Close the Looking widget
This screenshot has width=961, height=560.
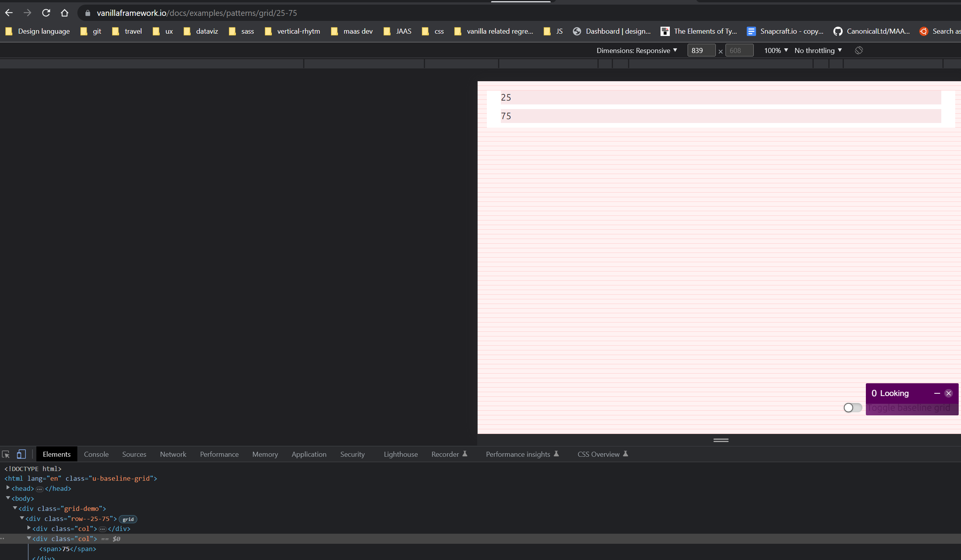tap(948, 393)
